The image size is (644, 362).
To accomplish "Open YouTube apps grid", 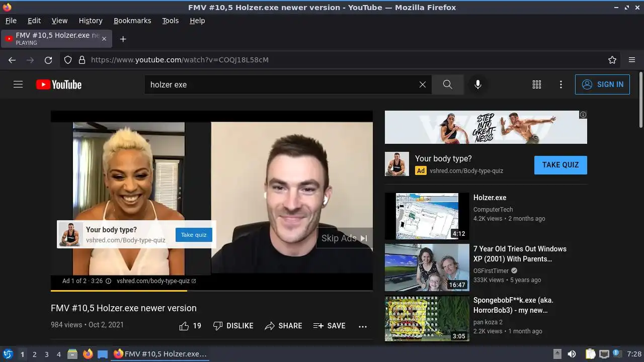I will click(537, 84).
